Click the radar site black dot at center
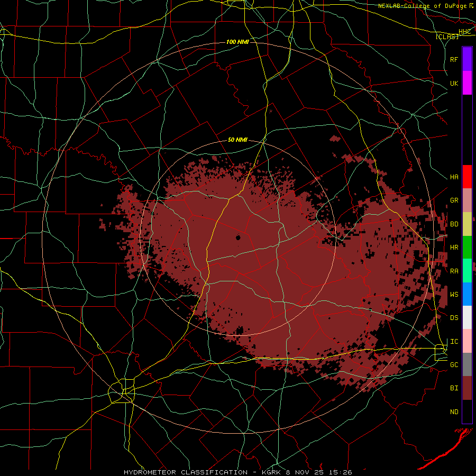This screenshot has width=476, height=476. coord(238,237)
